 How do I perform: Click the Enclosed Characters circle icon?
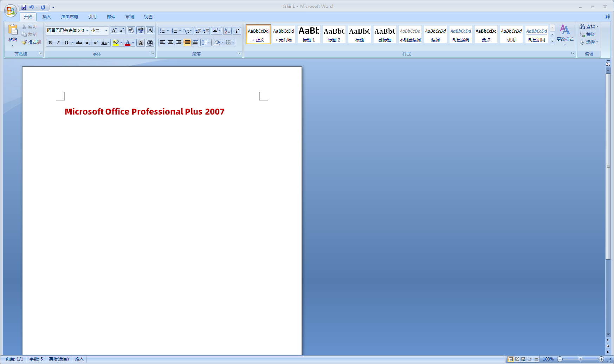150,43
